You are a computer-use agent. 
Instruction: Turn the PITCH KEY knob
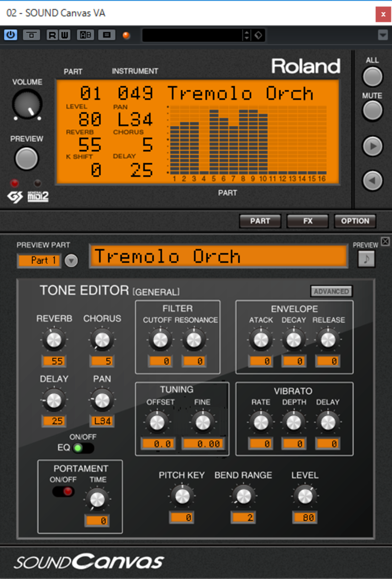(182, 496)
